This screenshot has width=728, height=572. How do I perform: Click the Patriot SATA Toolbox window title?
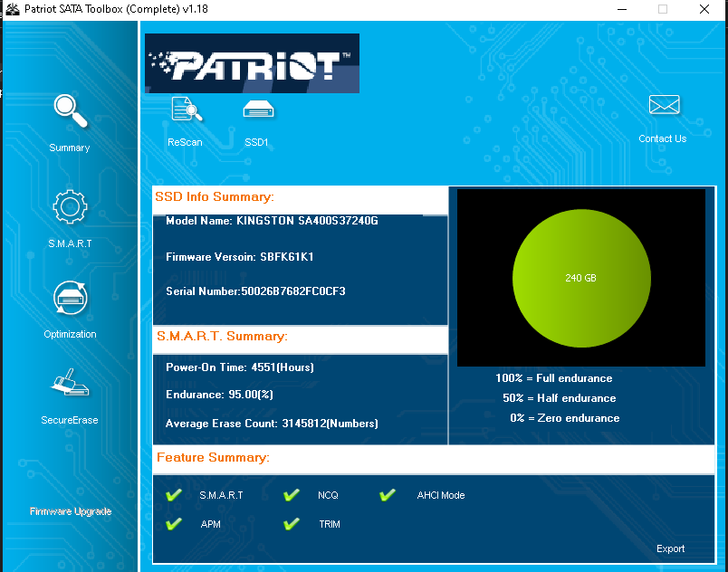tap(116, 9)
